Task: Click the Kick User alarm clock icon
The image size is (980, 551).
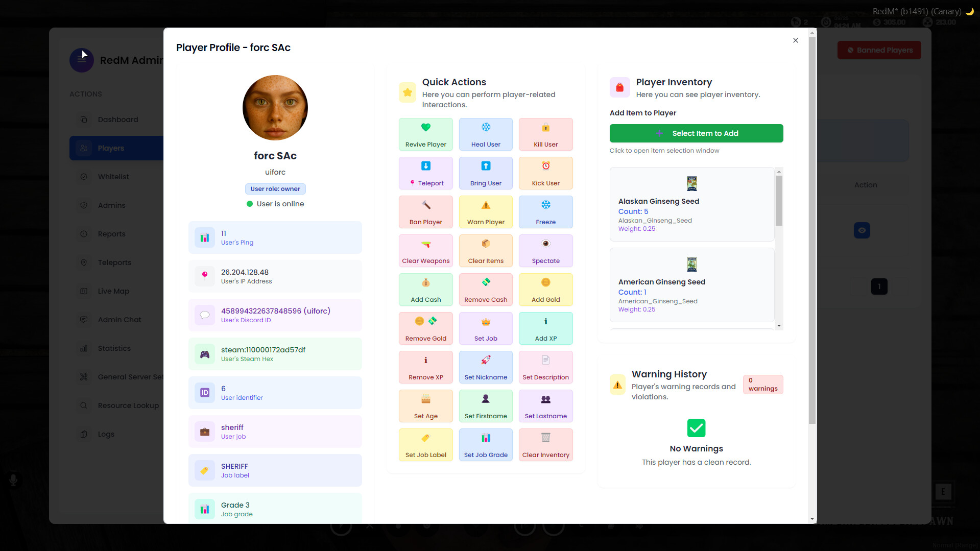Action: [546, 166]
